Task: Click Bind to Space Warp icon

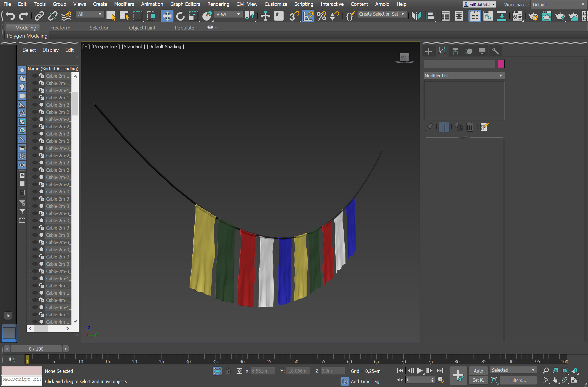Action: pos(66,16)
